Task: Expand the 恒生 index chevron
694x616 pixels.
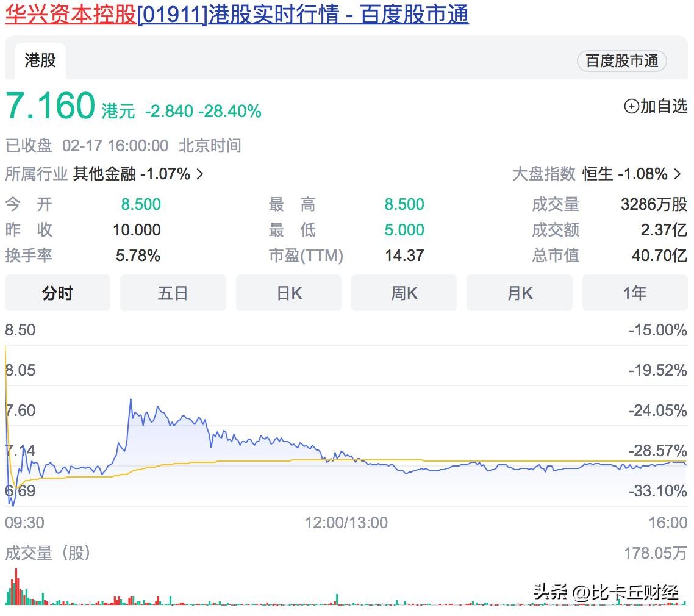Action: click(x=678, y=174)
